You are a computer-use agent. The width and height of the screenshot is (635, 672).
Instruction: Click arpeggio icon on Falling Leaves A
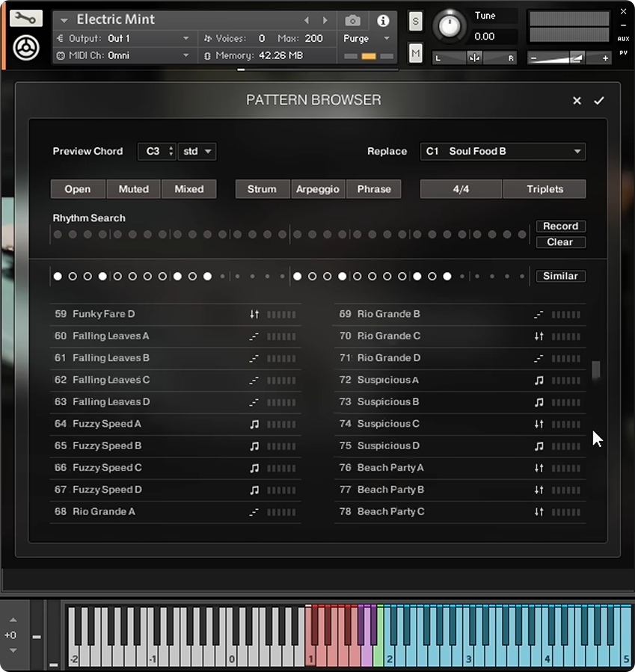(x=254, y=336)
